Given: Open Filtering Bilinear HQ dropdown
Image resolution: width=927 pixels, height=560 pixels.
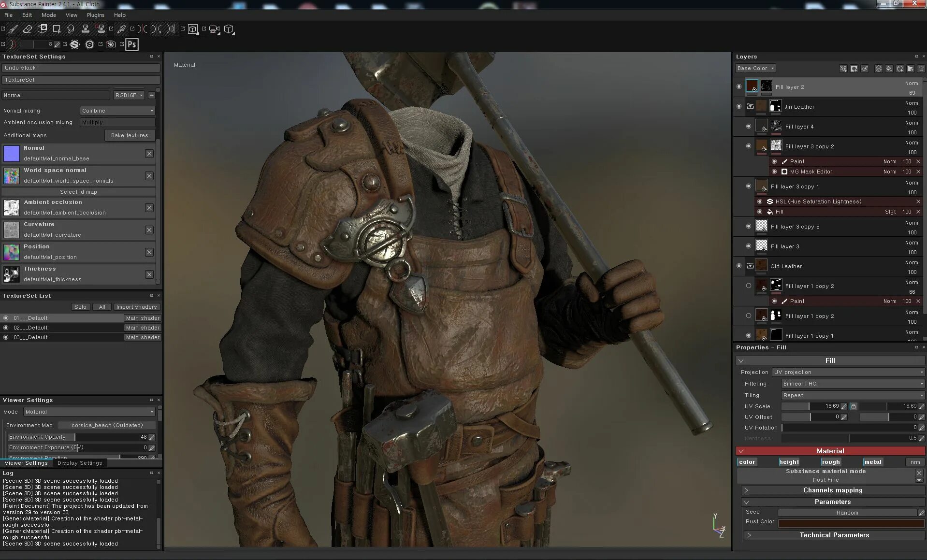Looking at the screenshot, I should point(853,384).
